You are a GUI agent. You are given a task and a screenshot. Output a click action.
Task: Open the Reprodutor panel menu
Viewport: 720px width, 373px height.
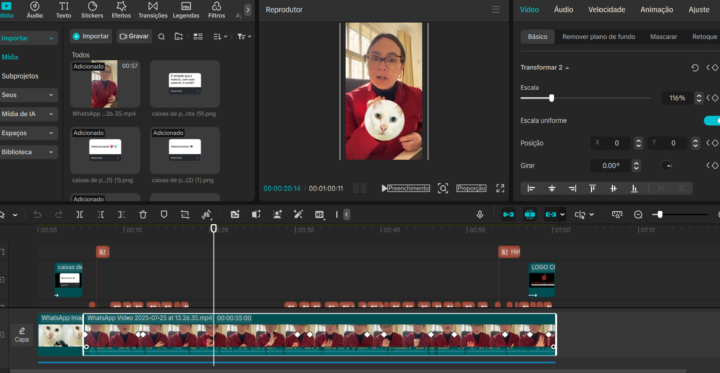pyautogui.click(x=495, y=10)
